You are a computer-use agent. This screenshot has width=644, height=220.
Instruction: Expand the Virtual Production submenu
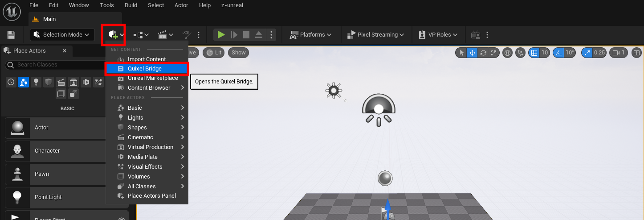[x=147, y=147]
